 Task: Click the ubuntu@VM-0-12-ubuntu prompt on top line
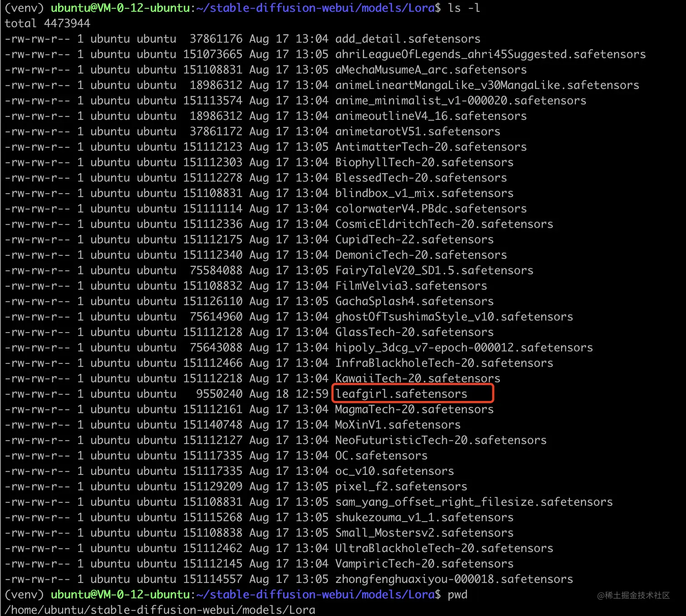point(120,8)
